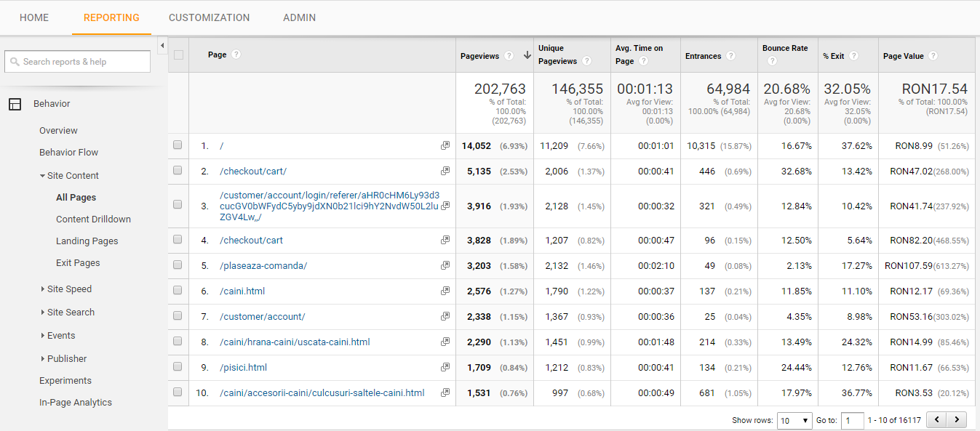
Task: Open the HOME tab
Action: (34, 17)
